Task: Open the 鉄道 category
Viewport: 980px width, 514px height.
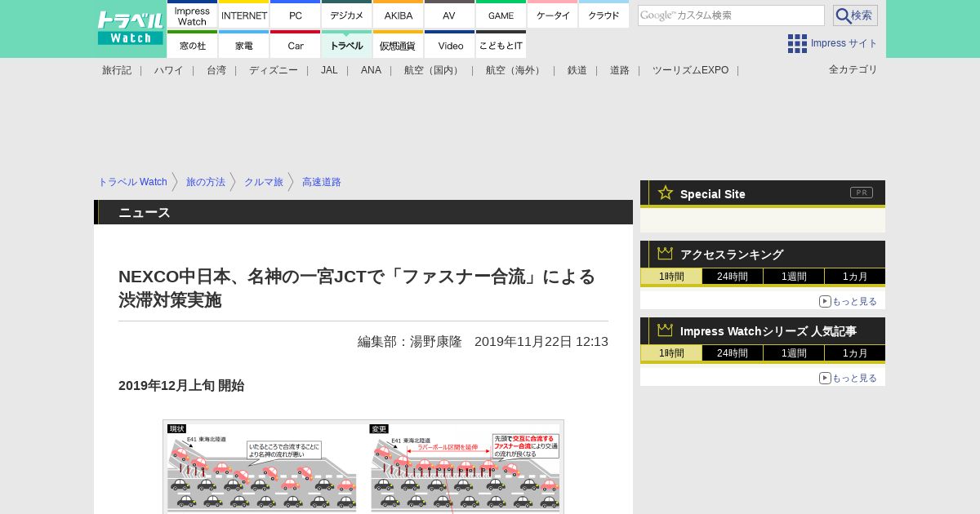Action: pos(577,70)
